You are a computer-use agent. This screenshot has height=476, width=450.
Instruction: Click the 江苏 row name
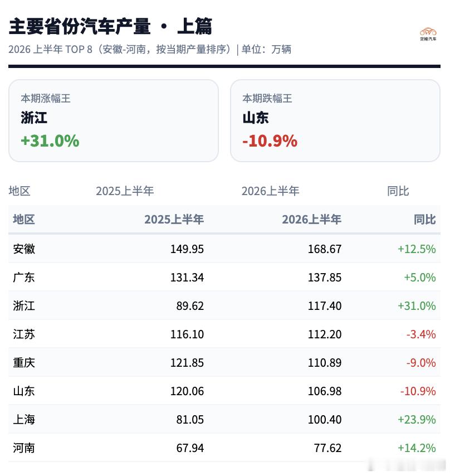coord(24,334)
